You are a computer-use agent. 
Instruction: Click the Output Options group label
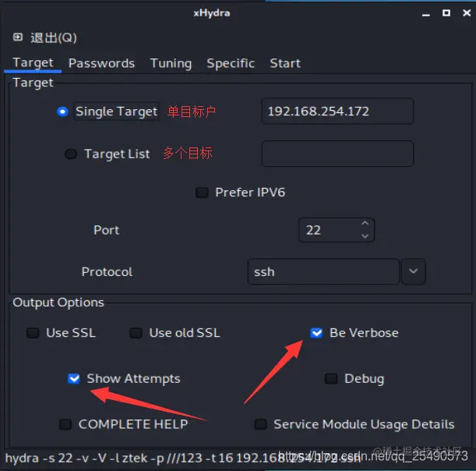[x=58, y=303]
